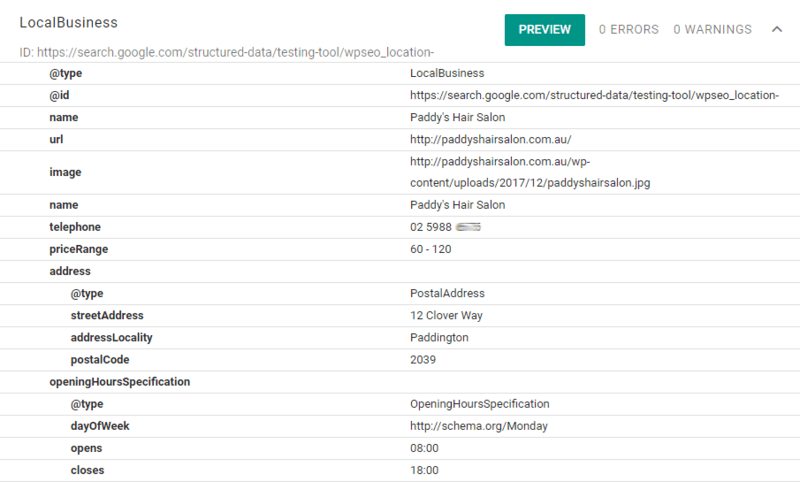
Task: Select the postalCode 2039 row
Action: [400, 360]
